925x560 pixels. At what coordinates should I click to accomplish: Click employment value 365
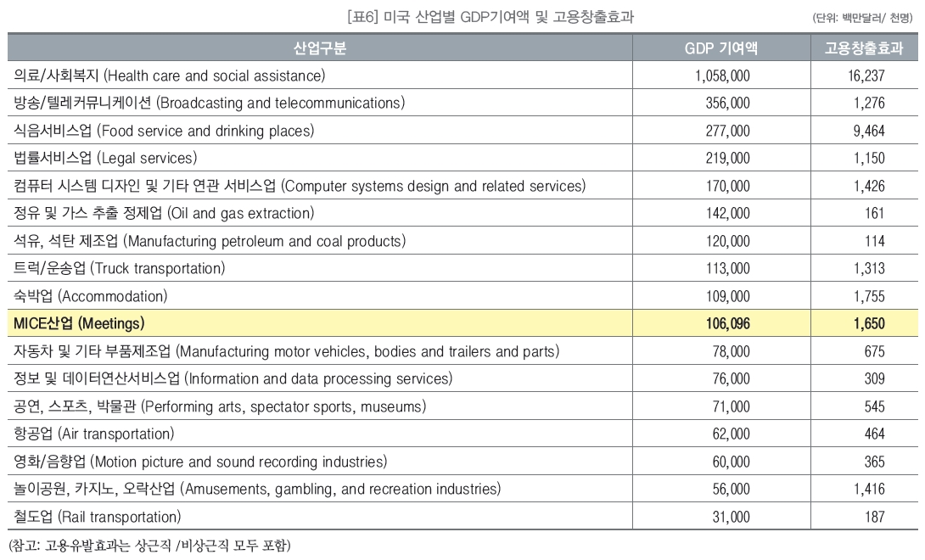click(875, 462)
